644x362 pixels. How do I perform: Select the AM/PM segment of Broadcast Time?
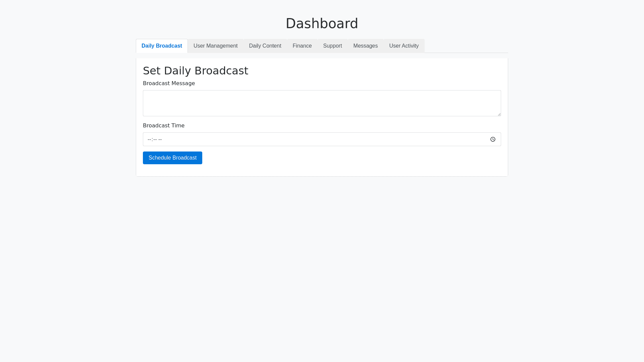[160, 139]
